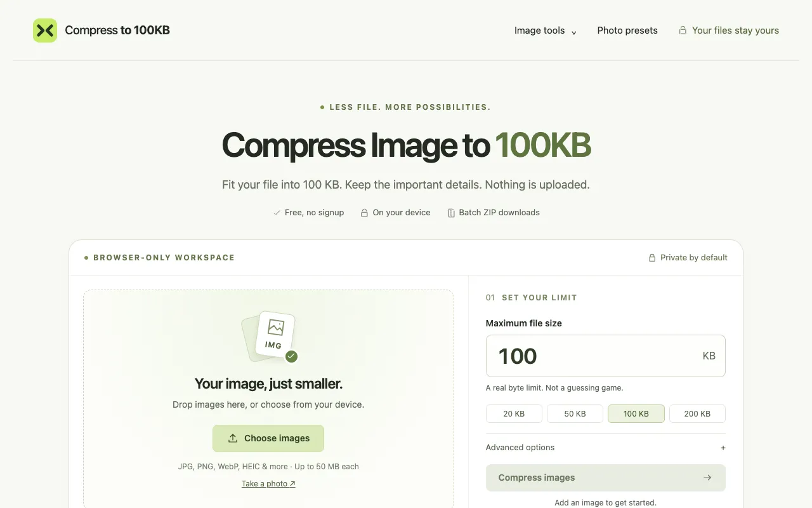Click the JPG, PNG, WebP, HEIC format note

[x=268, y=467]
